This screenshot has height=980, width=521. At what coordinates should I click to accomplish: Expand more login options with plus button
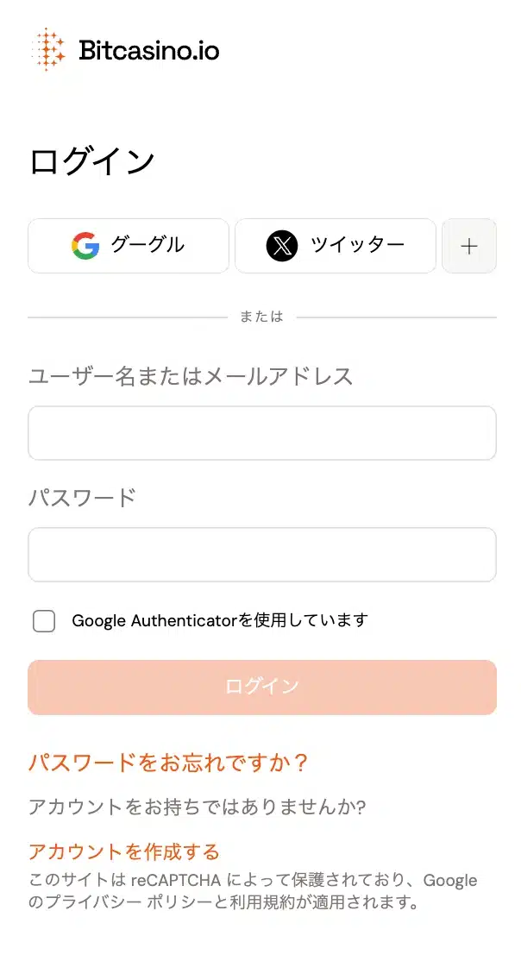(469, 246)
